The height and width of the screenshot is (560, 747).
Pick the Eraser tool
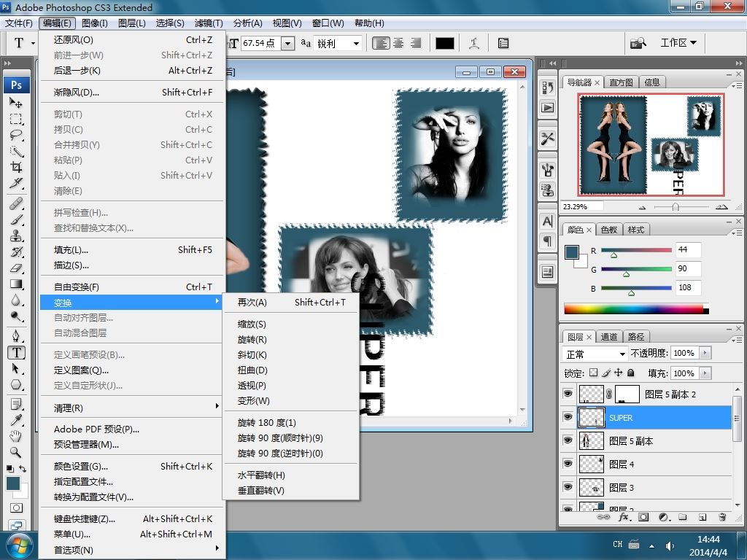pyautogui.click(x=16, y=268)
